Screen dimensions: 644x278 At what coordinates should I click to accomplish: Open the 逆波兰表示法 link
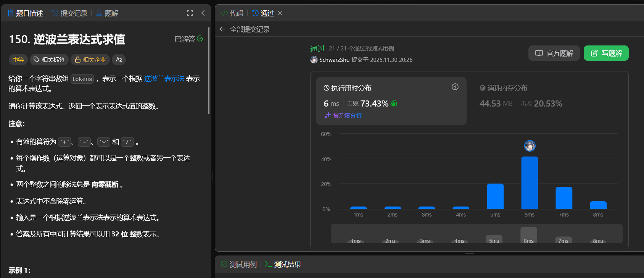pyautogui.click(x=164, y=79)
